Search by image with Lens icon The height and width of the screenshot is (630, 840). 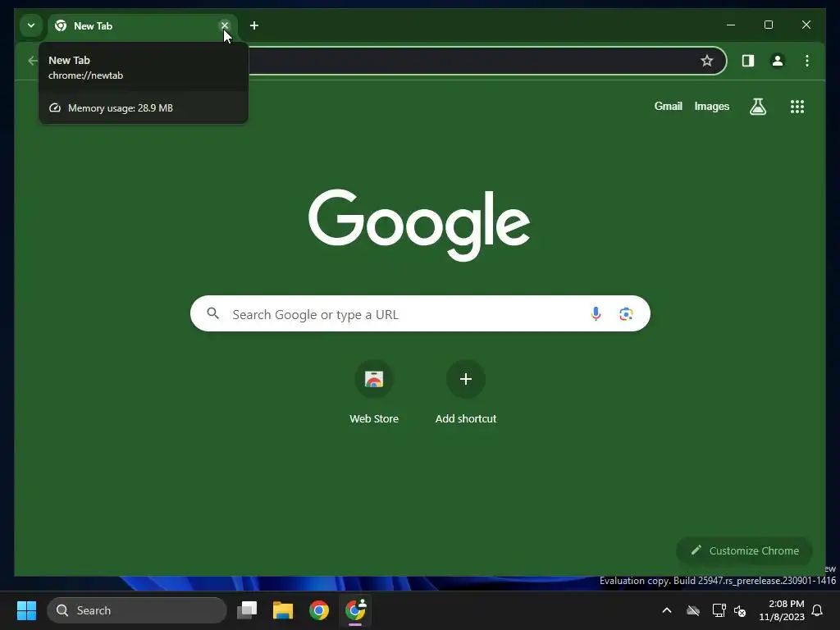pyautogui.click(x=626, y=313)
